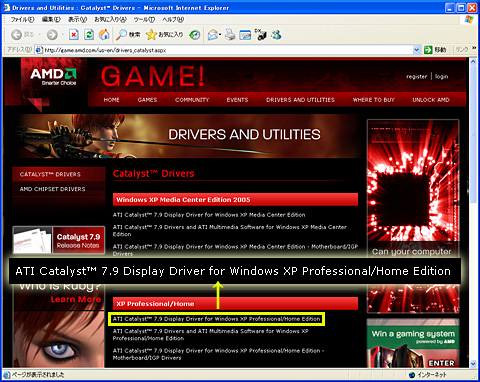
Task: Click the History clock icon
Action: [195, 34]
